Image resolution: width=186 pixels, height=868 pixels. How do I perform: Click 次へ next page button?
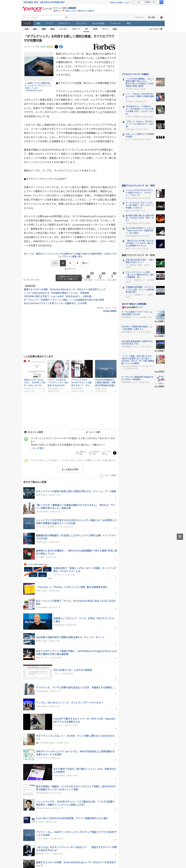pyautogui.click(x=85, y=263)
